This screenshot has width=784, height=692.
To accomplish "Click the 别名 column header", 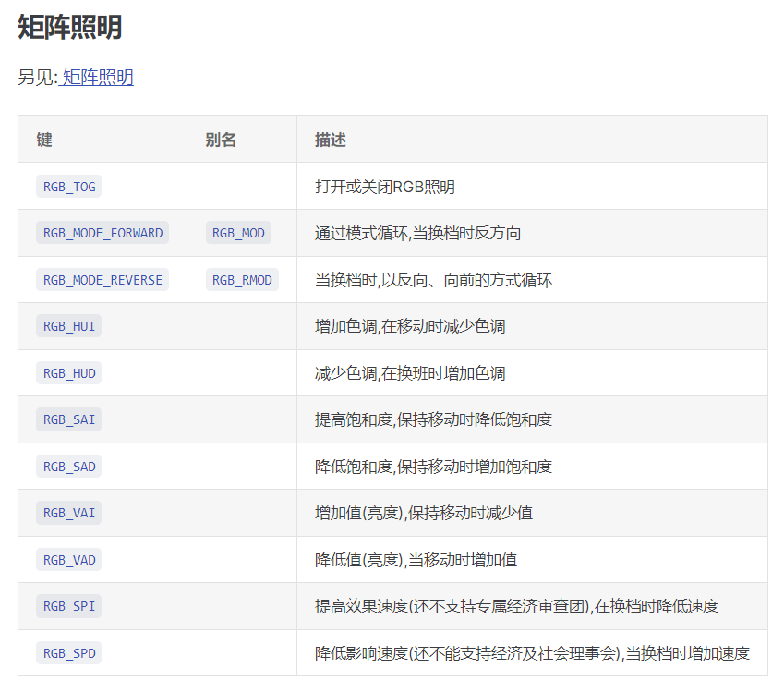I will [x=221, y=140].
